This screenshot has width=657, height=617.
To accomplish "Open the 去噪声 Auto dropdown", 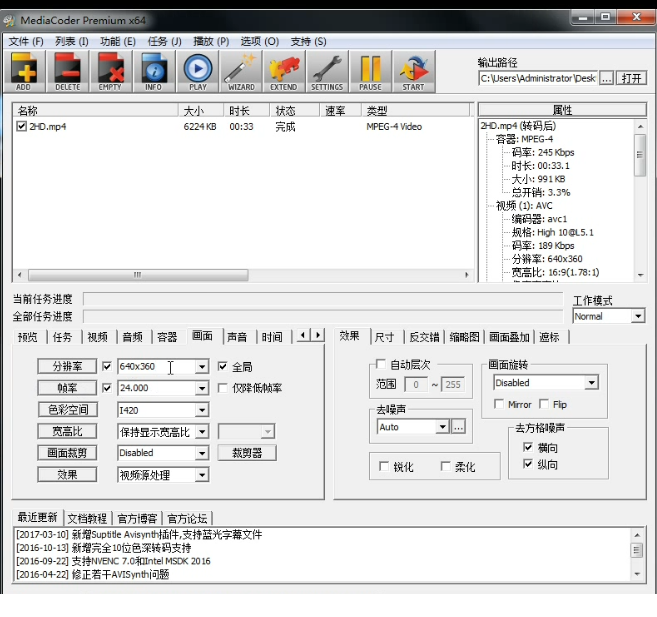I will 442,427.
